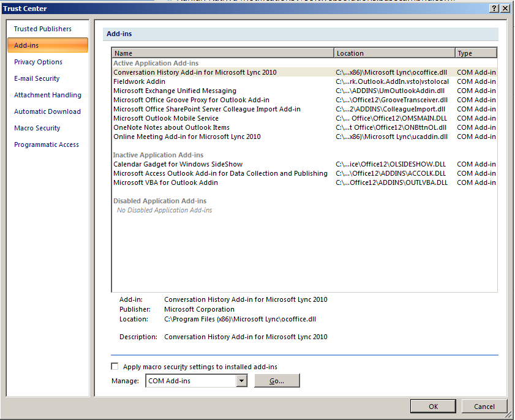Sort by the Type column header

coord(476,53)
